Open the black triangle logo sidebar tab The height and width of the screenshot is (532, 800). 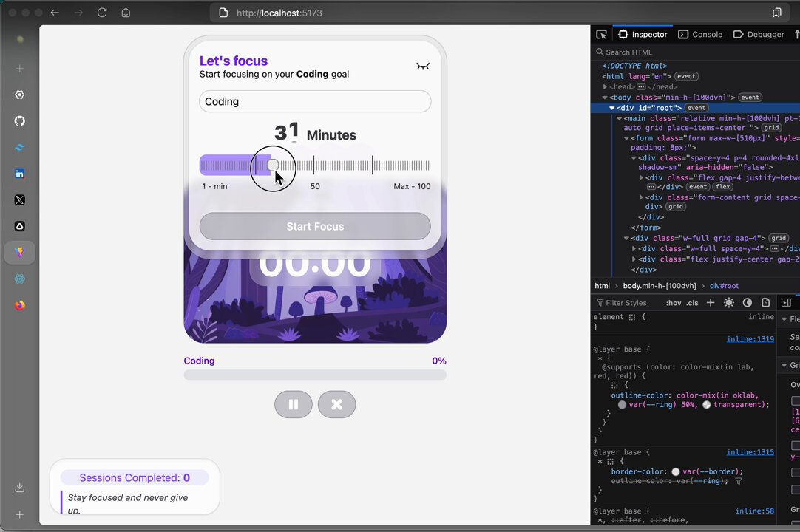point(19,227)
